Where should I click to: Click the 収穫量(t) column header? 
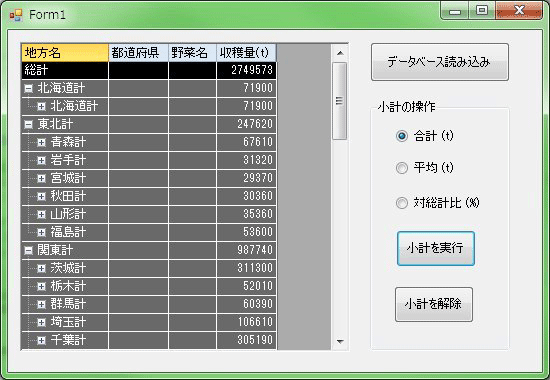247,53
